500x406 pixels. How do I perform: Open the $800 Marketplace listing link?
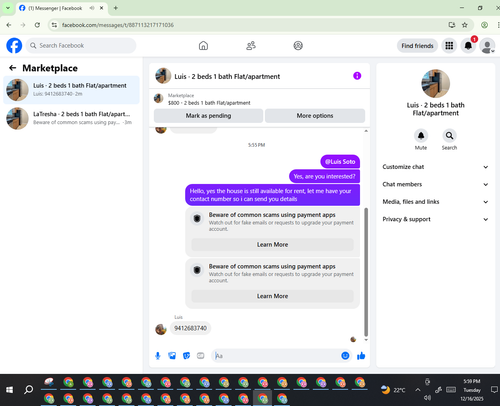point(209,103)
